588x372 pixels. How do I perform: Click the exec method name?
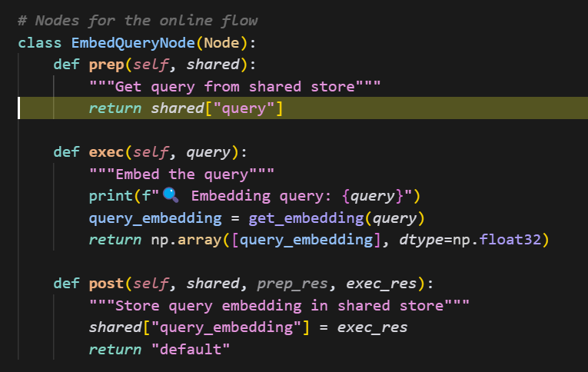coord(107,152)
